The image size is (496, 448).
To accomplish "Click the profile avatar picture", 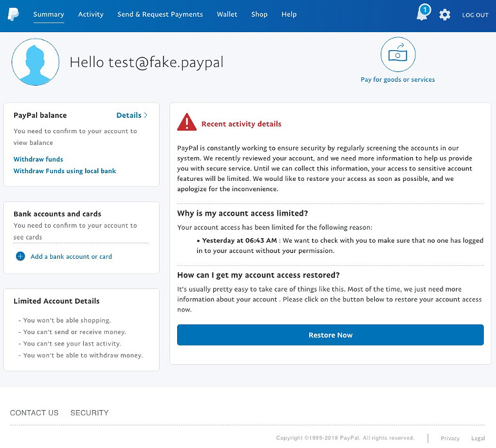I will [35, 62].
